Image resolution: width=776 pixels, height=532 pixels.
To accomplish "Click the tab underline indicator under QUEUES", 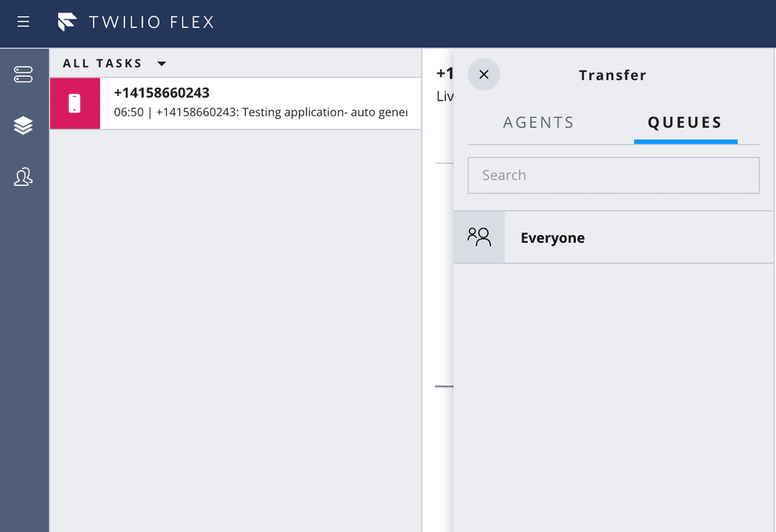I will [x=685, y=141].
